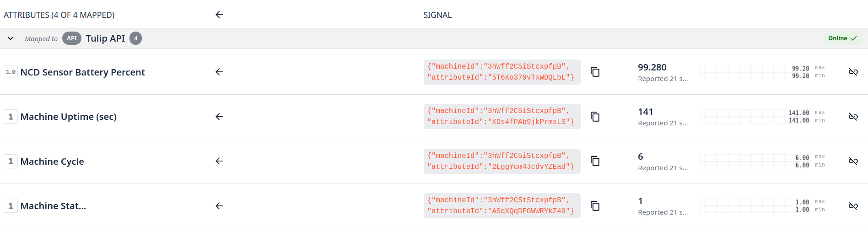The height and width of the screenshot is (232, 868).
Task: Collapse the Tulip API mapped group
Action: pyautogui.click(x=11, y=38)
